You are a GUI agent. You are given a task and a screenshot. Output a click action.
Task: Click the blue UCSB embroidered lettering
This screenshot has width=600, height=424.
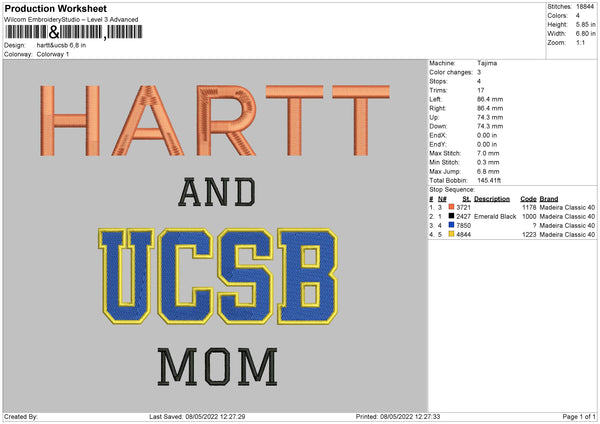point(218,276)
